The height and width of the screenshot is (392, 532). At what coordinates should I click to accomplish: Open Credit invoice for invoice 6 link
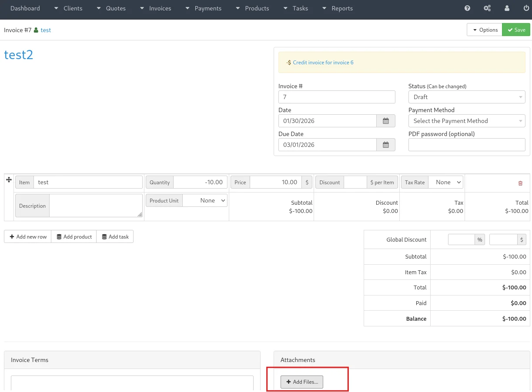point(323,63)
